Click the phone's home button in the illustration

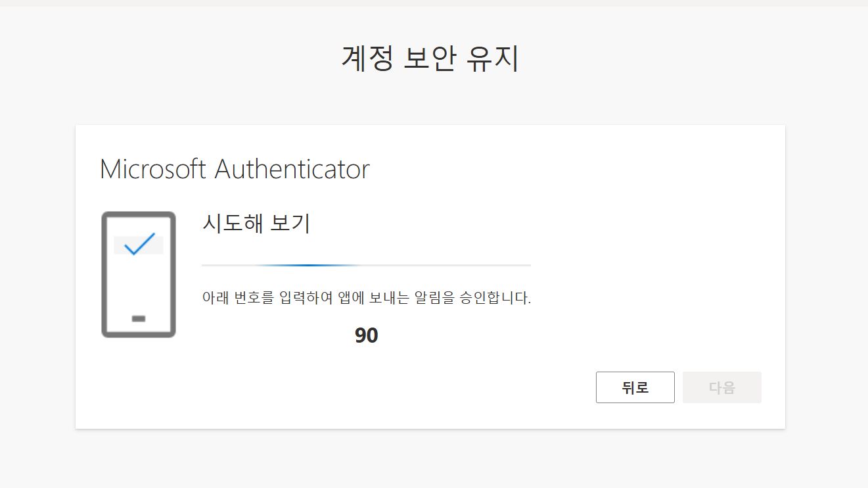(138, 318)
